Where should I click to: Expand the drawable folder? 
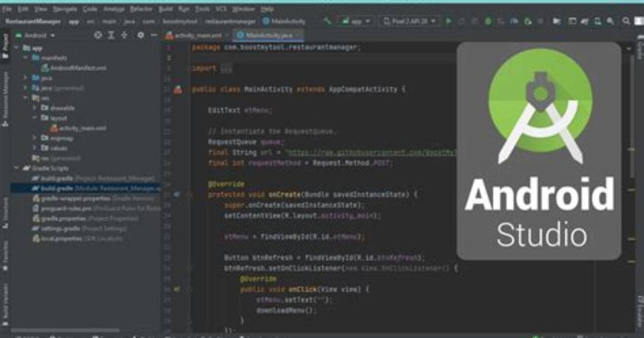(34, 108)
